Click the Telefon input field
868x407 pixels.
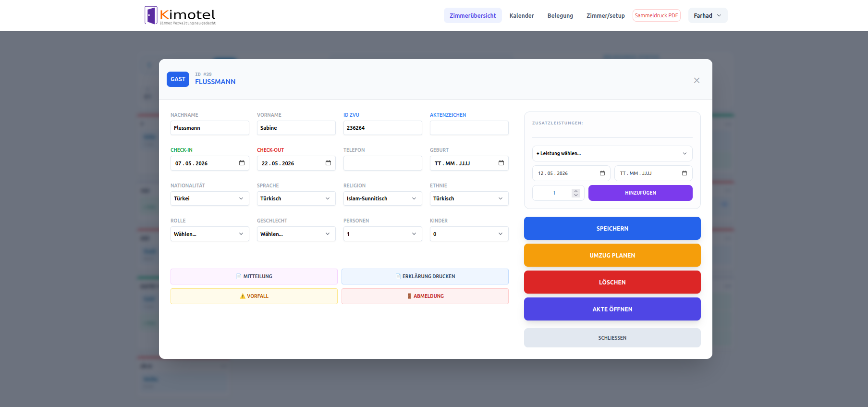[x=383, y=163]
